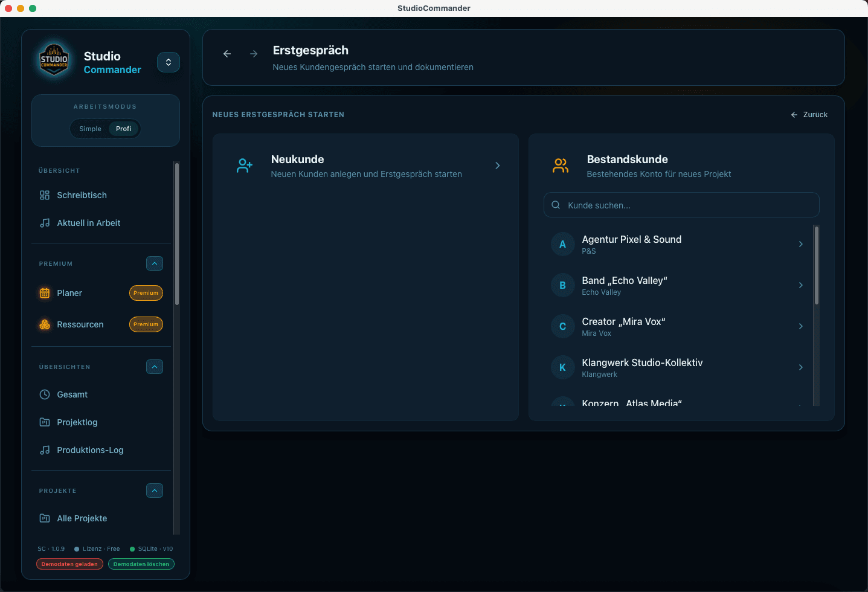Click the Neukunde add-person icon
Screen dimensions: 868x592
(x=245, y=166)
